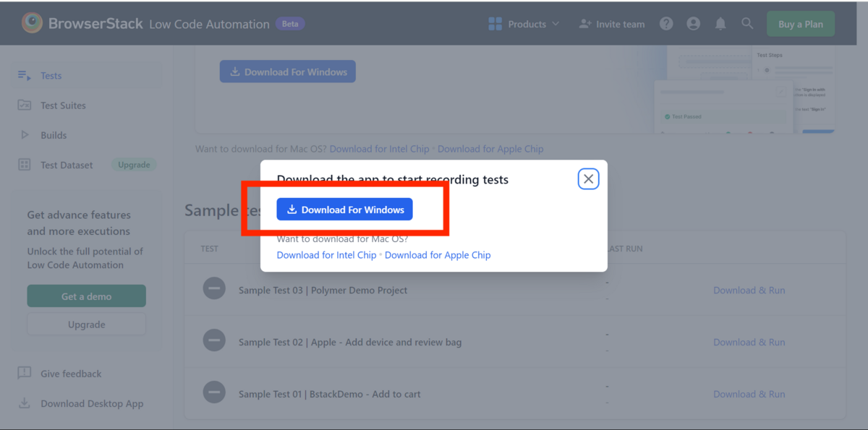Viewport: 868px width, 430px height.
Task: Open the user account profile icon
Action: [694, 24]
